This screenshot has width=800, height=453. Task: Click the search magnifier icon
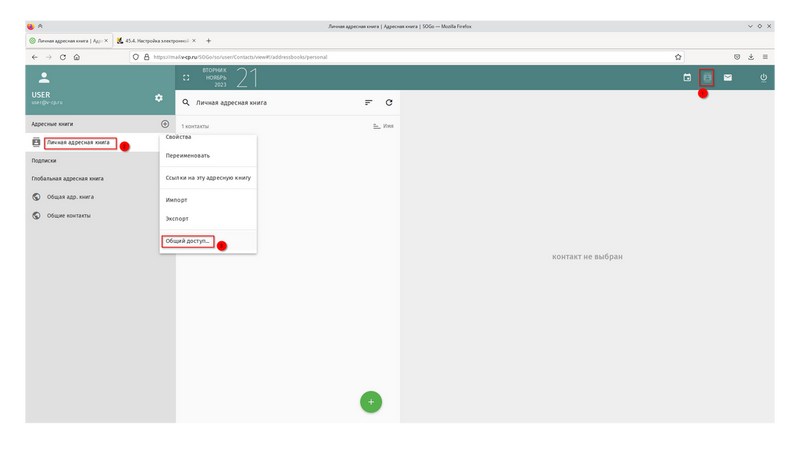point(186,103)
